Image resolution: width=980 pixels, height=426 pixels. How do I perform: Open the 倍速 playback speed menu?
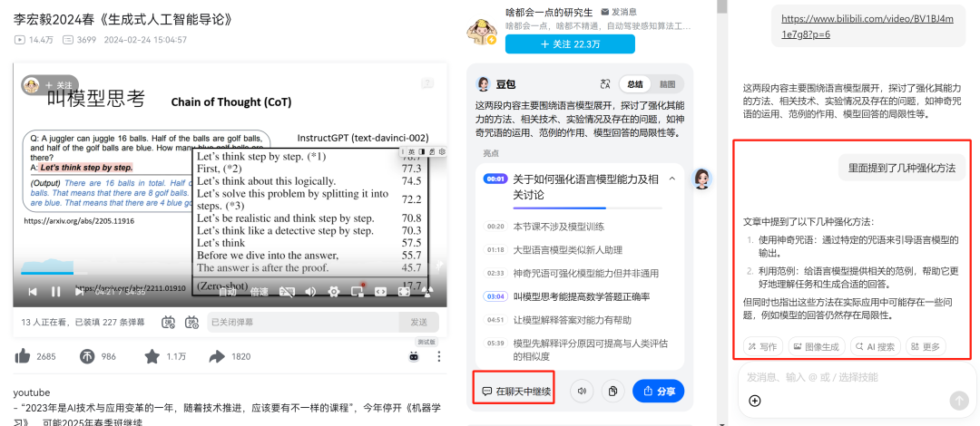259,291
